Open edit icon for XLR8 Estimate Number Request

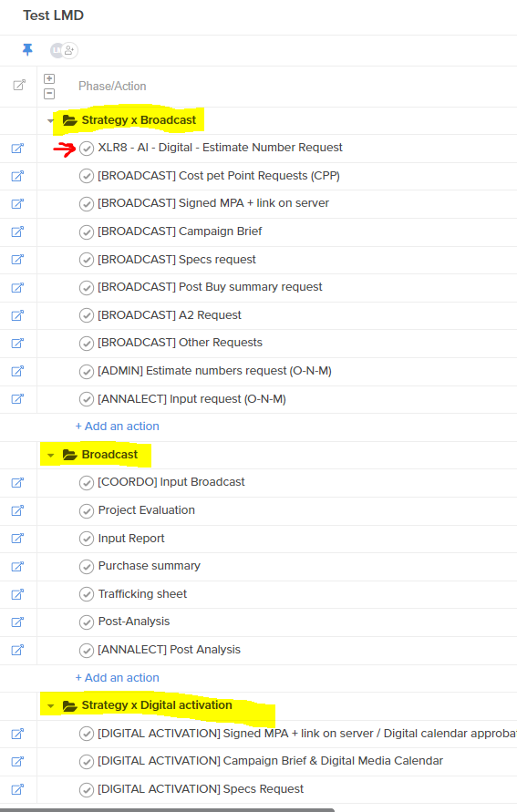coord(17,149)
